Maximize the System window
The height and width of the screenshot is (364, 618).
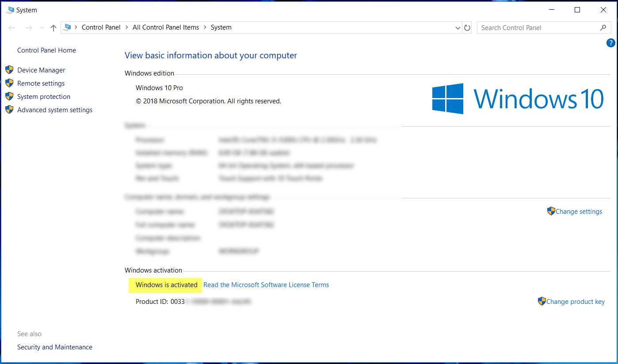tap(577, 10)
